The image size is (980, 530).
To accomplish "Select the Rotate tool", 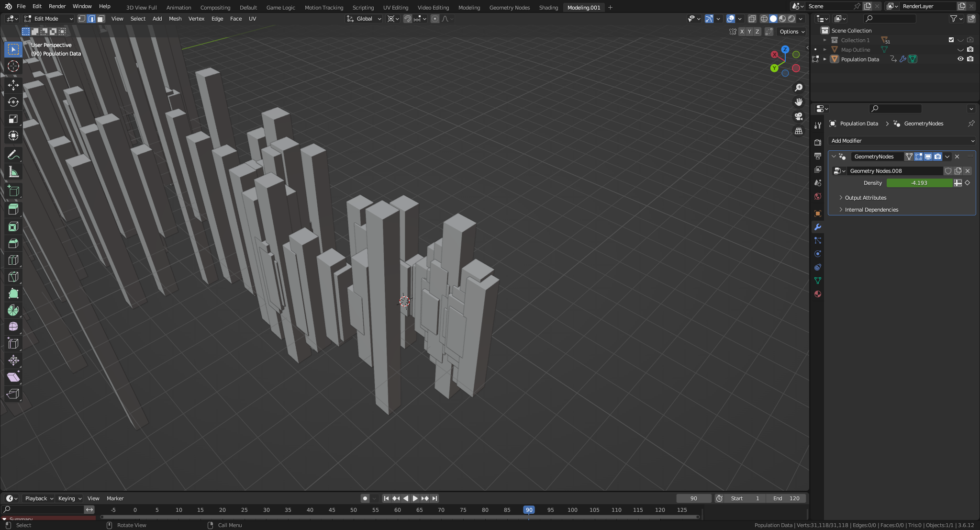I will point(13,102).
